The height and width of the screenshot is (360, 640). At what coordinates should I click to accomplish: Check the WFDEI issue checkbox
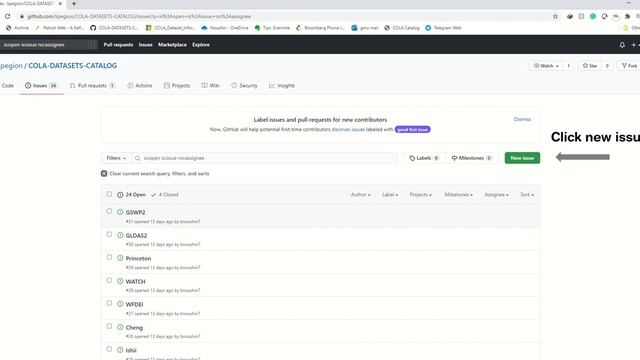pyautogui.click(x=109, y=303)
